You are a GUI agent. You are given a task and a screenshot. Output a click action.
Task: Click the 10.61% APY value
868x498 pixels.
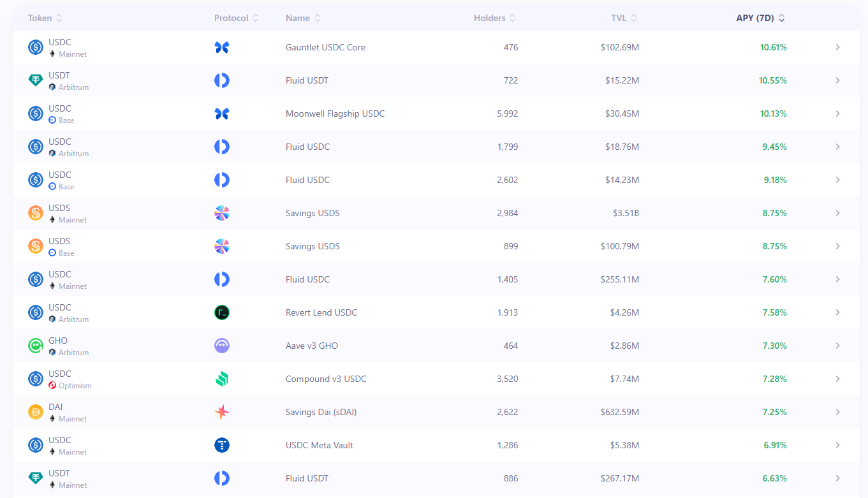tap(774, 47)
